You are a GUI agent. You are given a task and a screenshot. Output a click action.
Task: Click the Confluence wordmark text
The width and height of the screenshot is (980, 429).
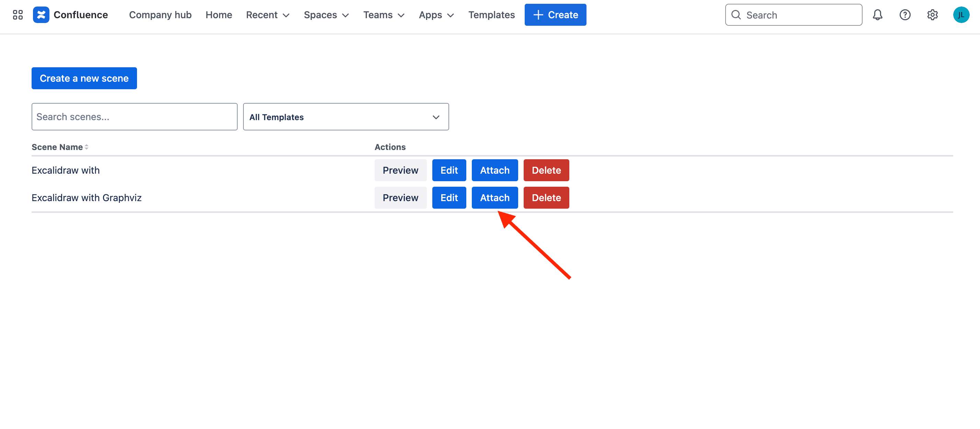81,15
